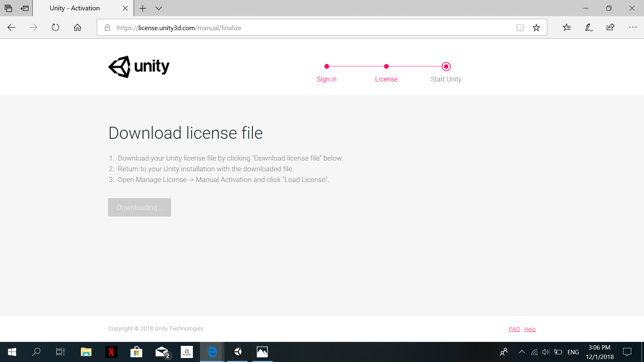644x362 pixels.
Task: Open the FAQ link
Action: click(514, 329)
